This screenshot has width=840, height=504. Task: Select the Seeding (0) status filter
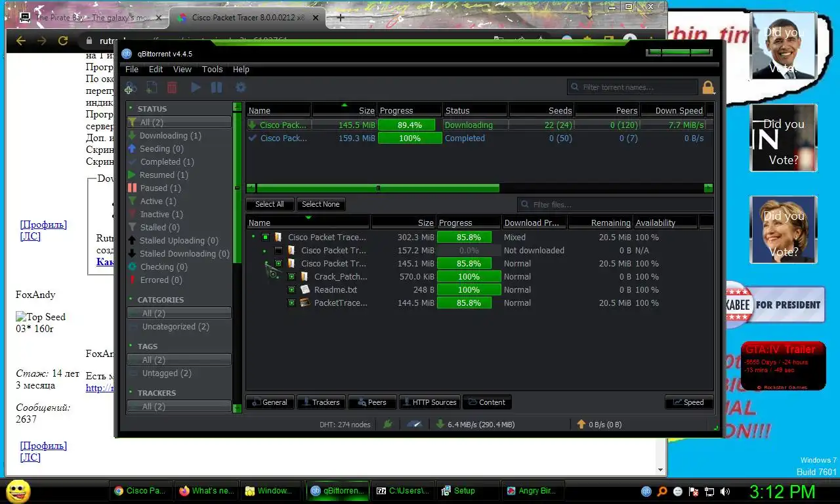pos(161,149)
